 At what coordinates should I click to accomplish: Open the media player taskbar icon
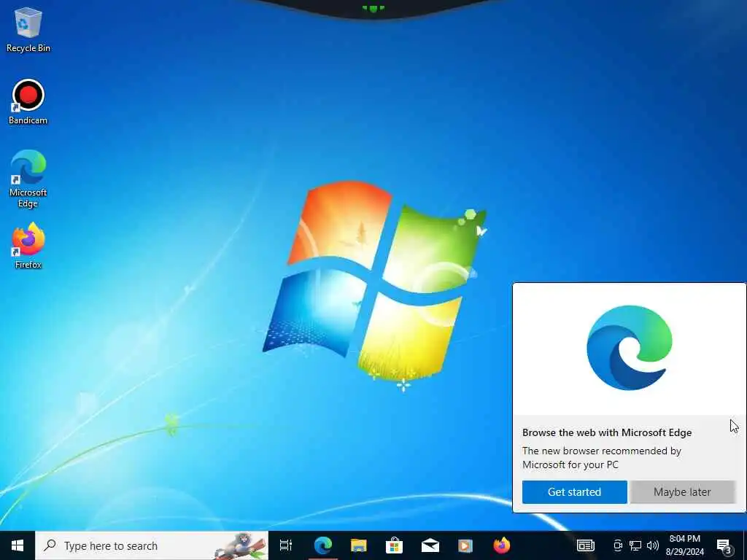click(x=465, y=545)
